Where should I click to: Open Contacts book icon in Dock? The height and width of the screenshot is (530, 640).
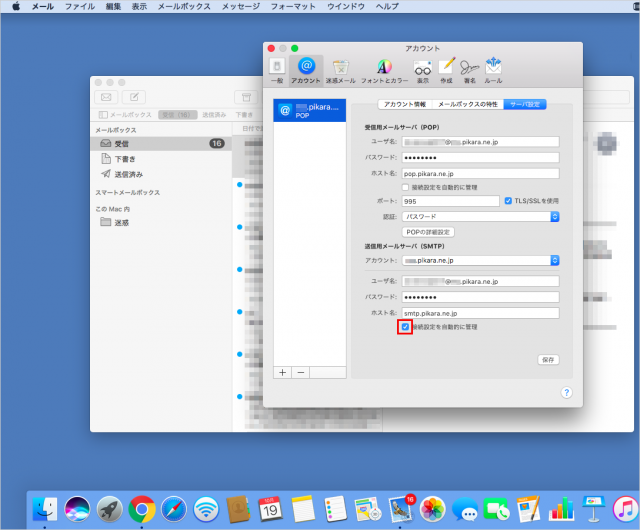tap(238, 509)
